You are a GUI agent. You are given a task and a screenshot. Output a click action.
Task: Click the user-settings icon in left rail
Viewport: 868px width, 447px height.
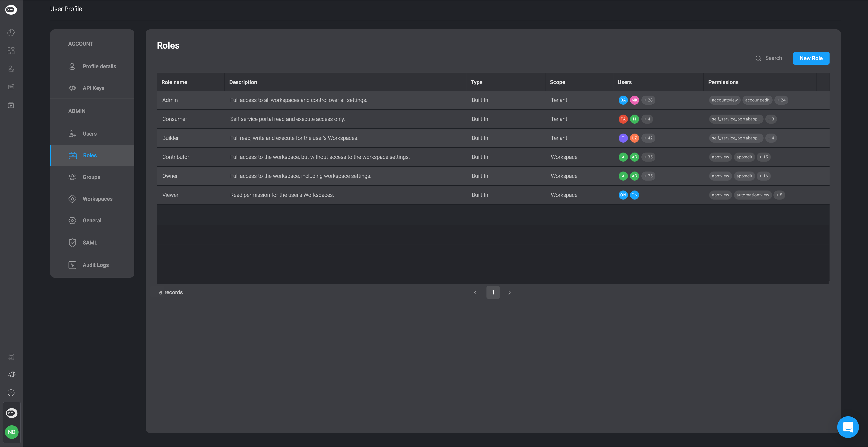click(x=11, y=69)
